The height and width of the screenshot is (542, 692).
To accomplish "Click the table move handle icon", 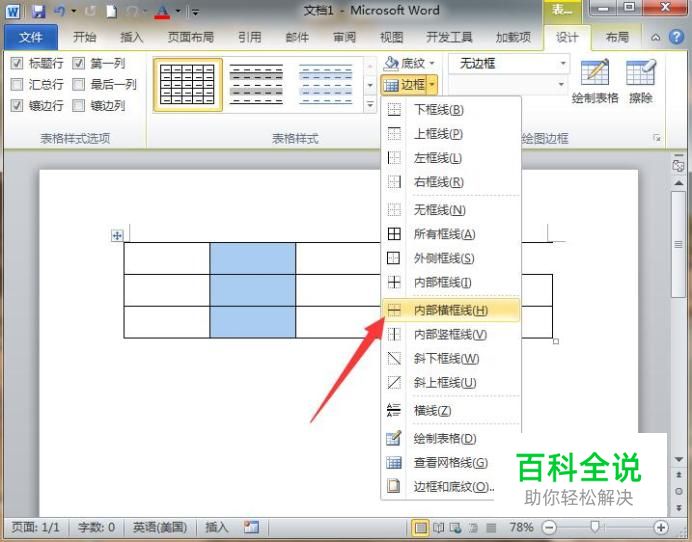I will 117,236.
